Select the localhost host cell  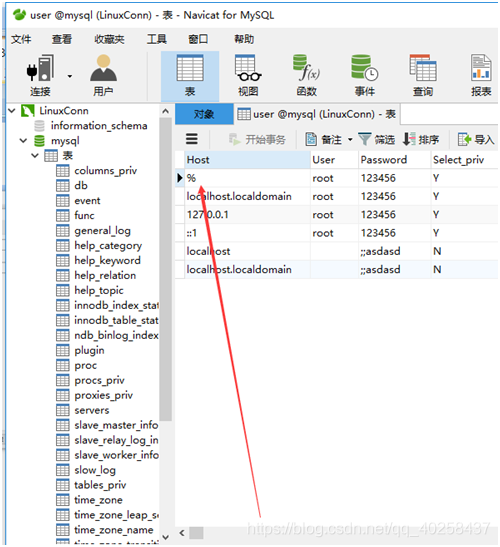247,251
